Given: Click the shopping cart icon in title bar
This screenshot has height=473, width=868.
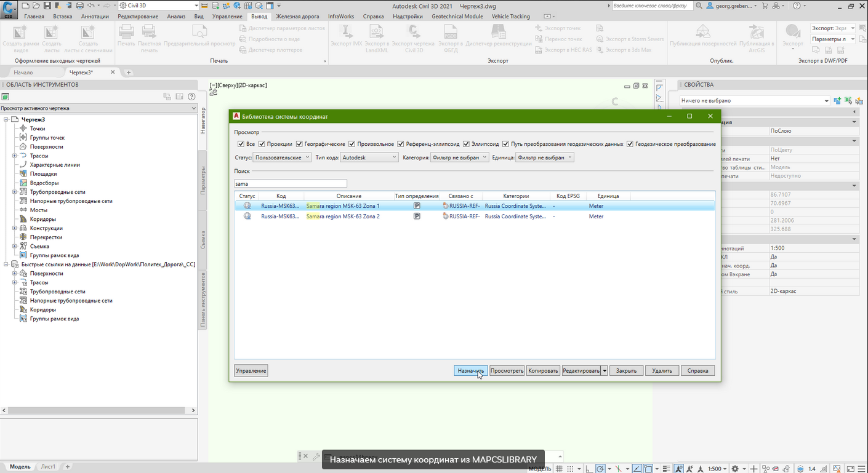Looking at the screenshot, I should (765, 6).
